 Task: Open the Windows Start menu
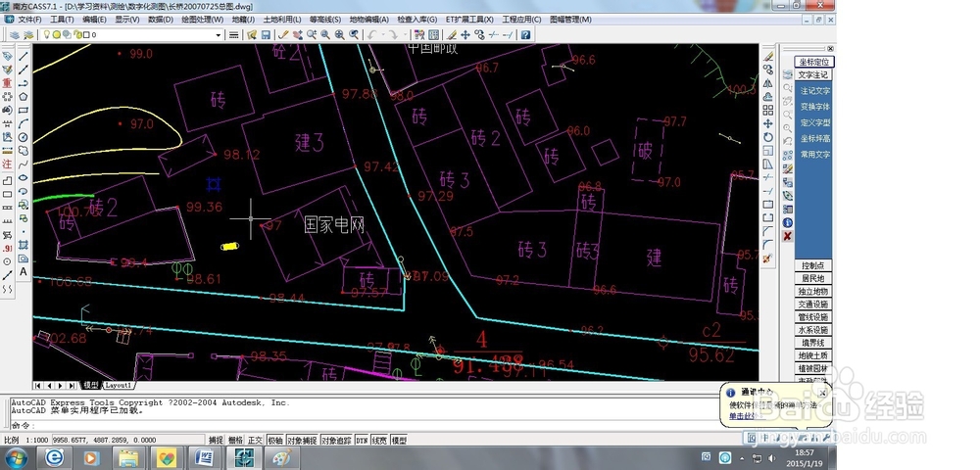[x=17, y=458]
